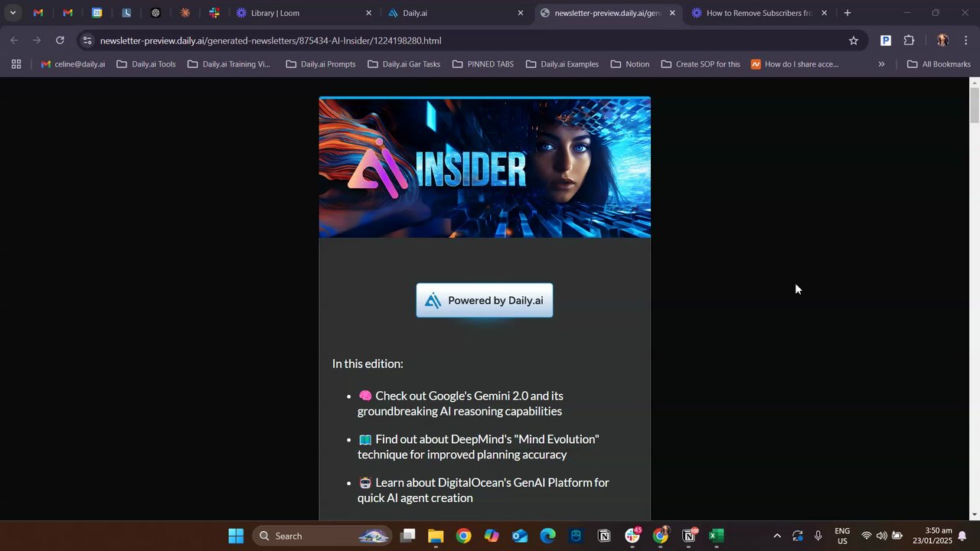Open the Daily.ai Gar Tasks folder
The width and height of the screenshot is (980, 551).
[404, 64]
